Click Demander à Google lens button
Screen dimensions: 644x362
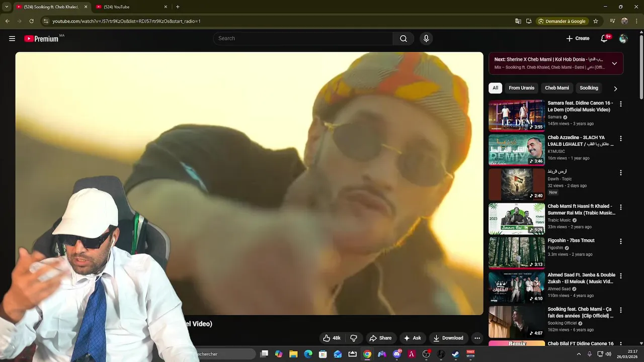point(562,21)
